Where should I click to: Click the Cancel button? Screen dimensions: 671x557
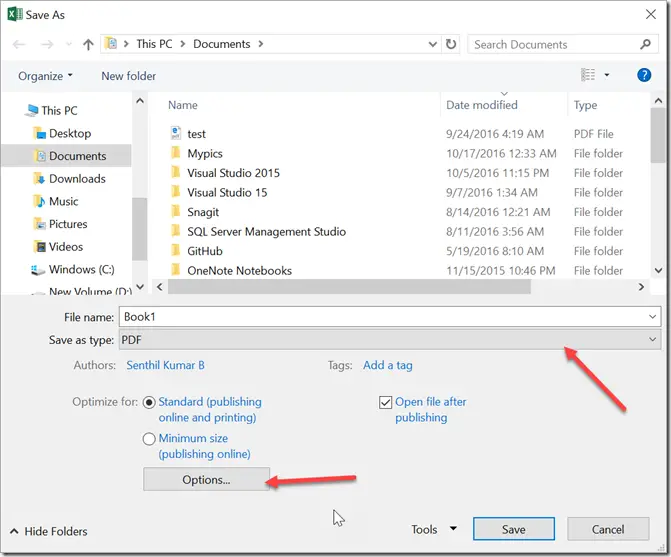click(608, 529)
